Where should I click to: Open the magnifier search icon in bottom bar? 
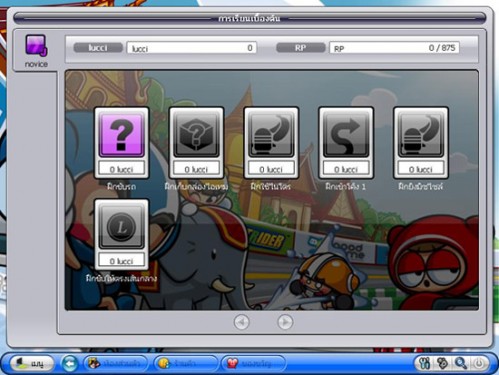coord(461,363)
